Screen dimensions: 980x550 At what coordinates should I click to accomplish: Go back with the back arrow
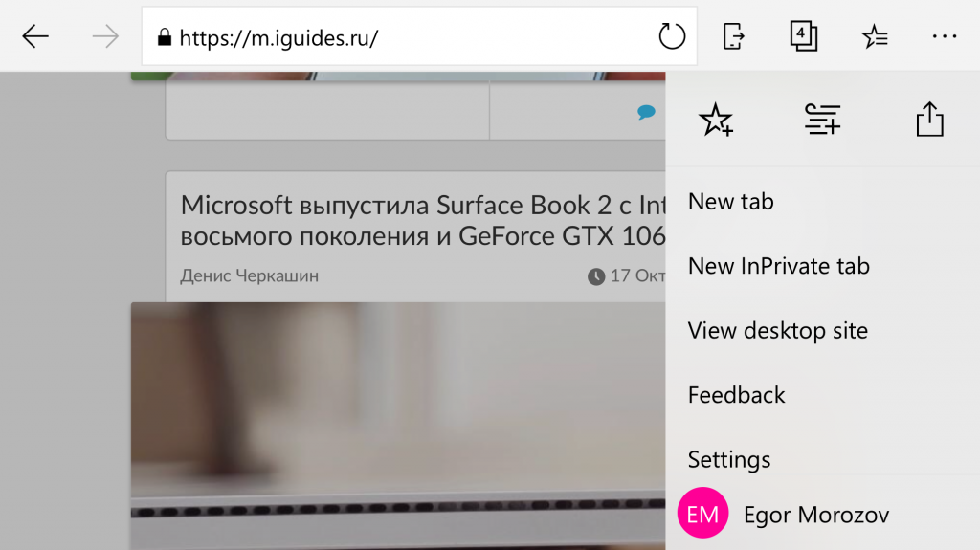[x=35, y=37]
